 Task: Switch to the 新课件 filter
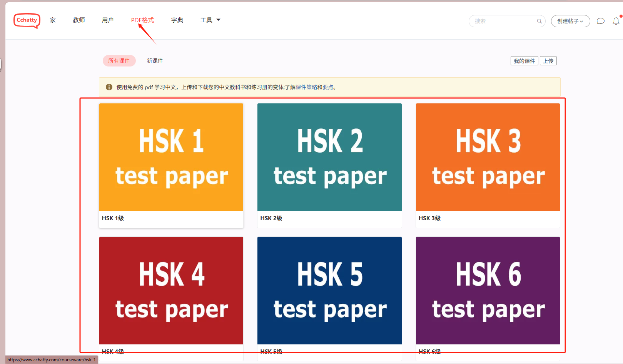[155, 60]
